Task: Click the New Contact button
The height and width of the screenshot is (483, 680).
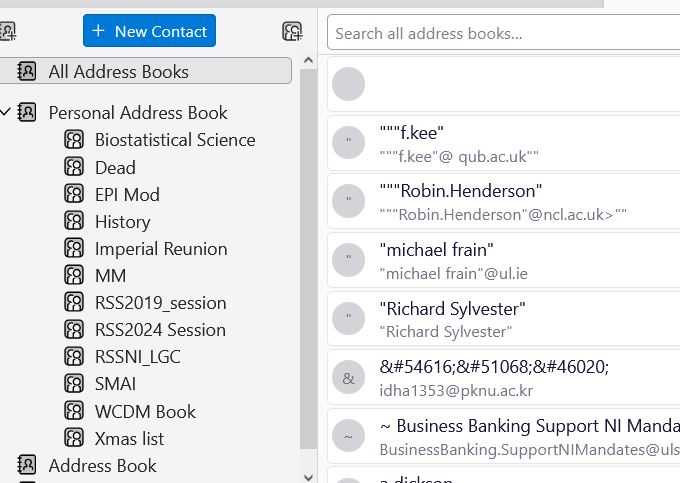Action: tap(149, 31)
